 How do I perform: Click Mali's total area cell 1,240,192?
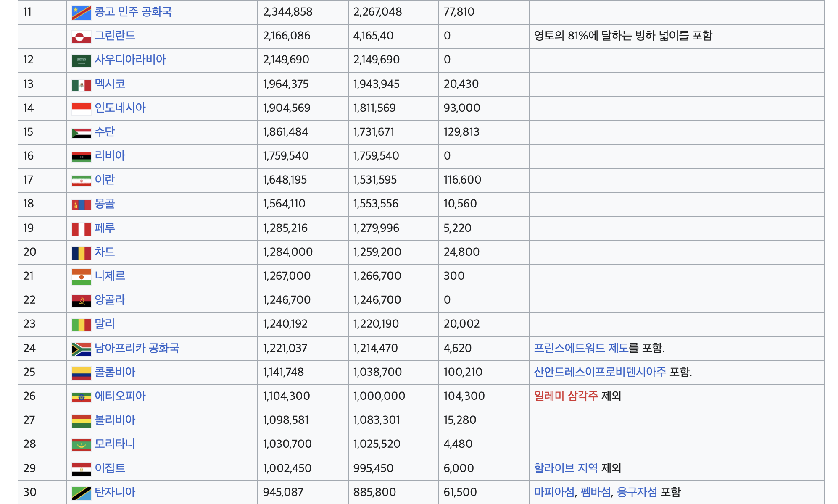tap(285, 324)
